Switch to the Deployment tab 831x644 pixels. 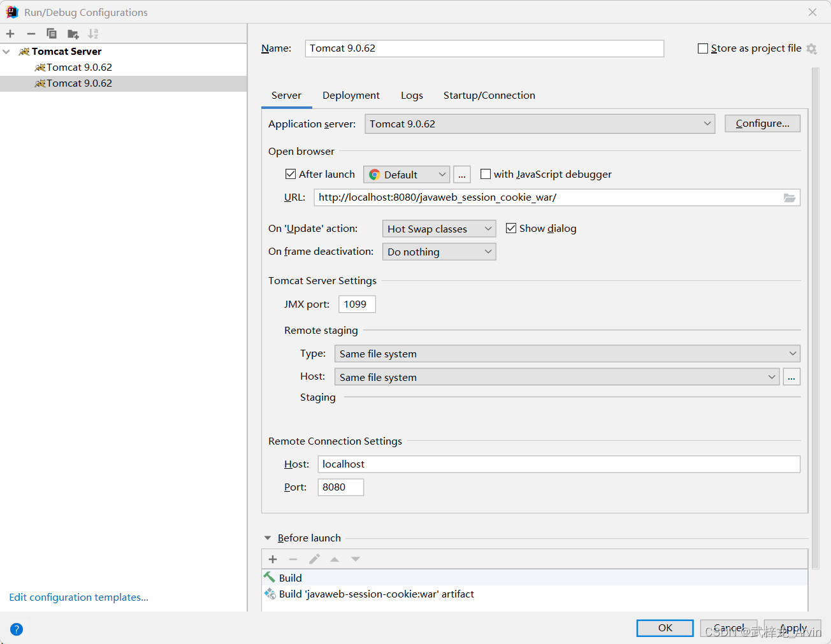[x=351, y=96]
